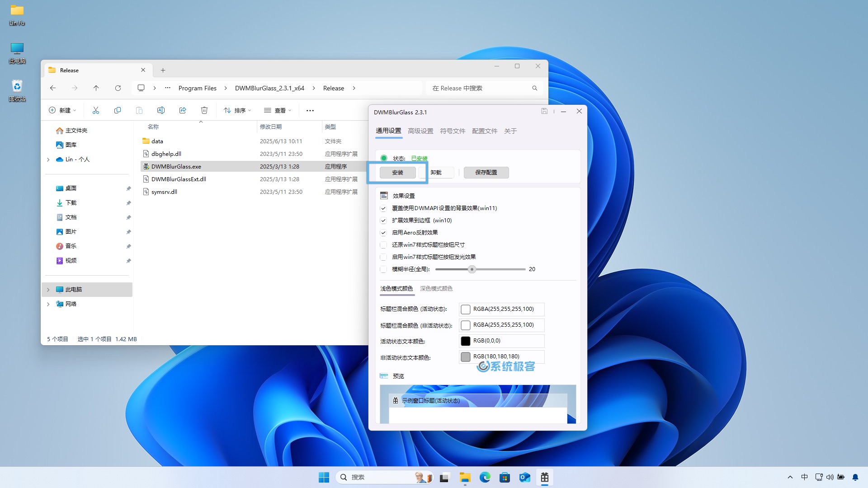Click the 卸载 (Uninstall) button
Image resolution: width=868 pixels, height=488 pixels.
[x=436, y=173]
